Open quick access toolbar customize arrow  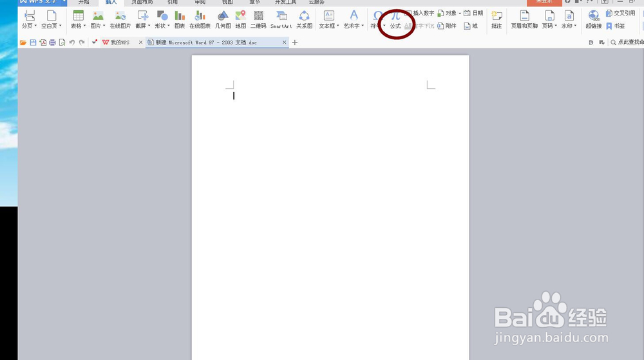point(94,42)
